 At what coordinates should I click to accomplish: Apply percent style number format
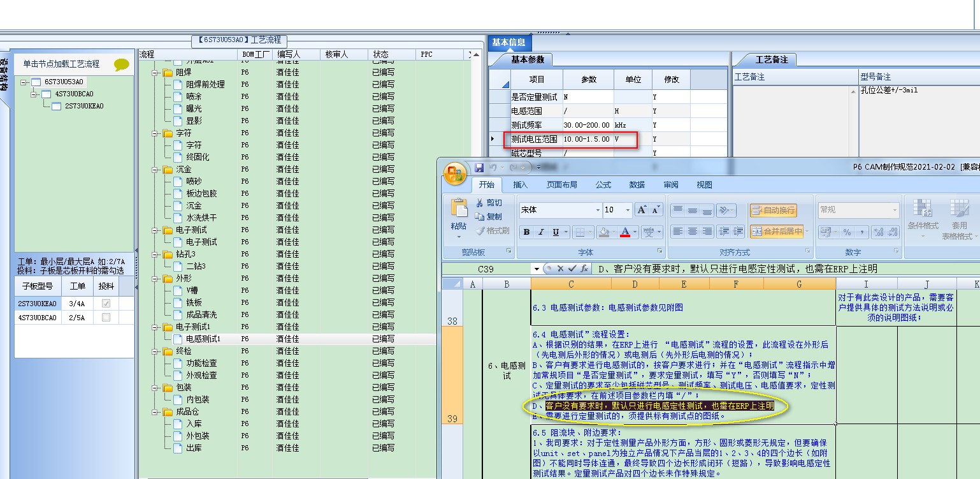[847, 232]
